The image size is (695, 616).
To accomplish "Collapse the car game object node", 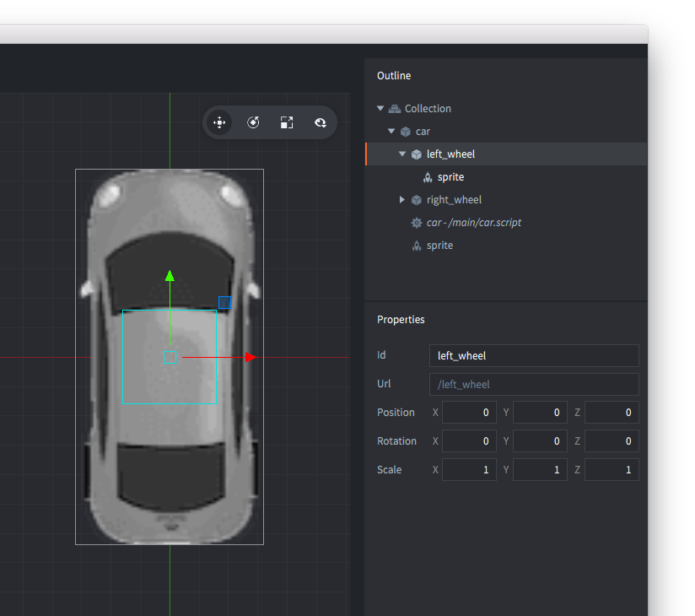I will tap(391, 132).
